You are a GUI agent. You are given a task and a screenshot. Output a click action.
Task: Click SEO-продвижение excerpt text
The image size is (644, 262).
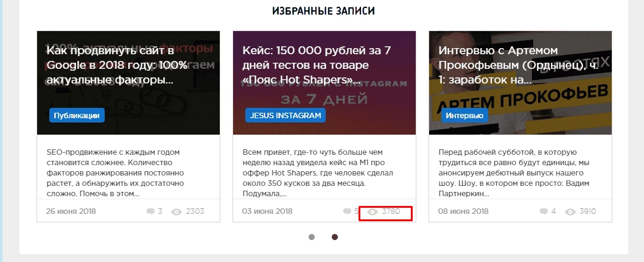[x=115, y=173]
